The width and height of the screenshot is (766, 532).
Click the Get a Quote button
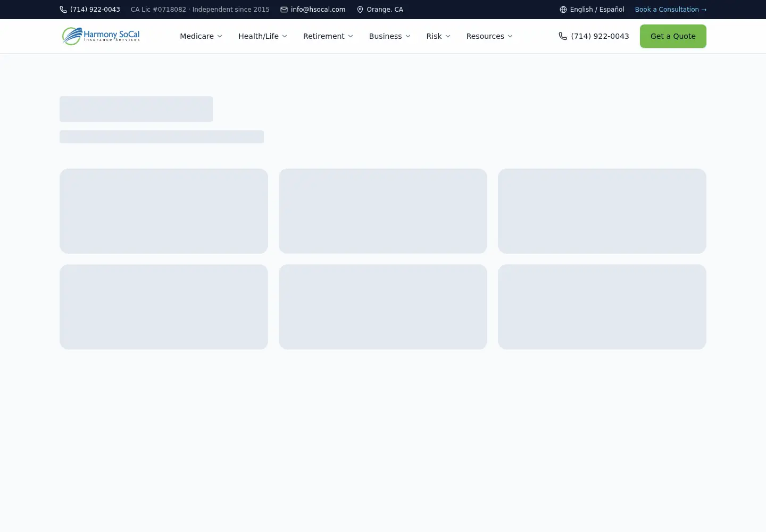[673, 36]
